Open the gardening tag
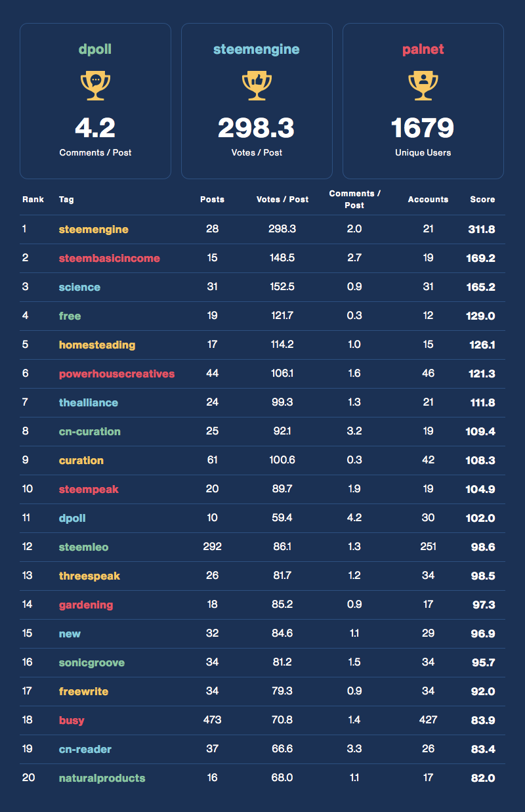The height and width of the screenshot is (812, 525). click(x=86, y=605)
